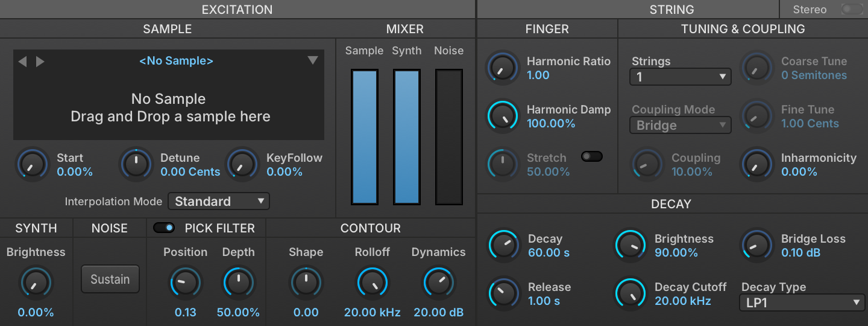Screen dimensions: 868x326
Task: Click the Synth mixer level bar
Action: click(x=407, y=137)
